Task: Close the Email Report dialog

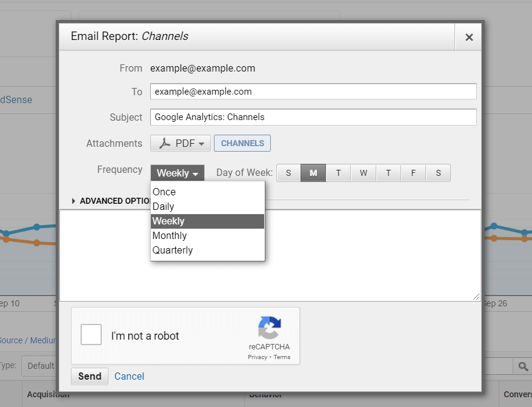Action: pyautogui.click(x=468, y=37)
